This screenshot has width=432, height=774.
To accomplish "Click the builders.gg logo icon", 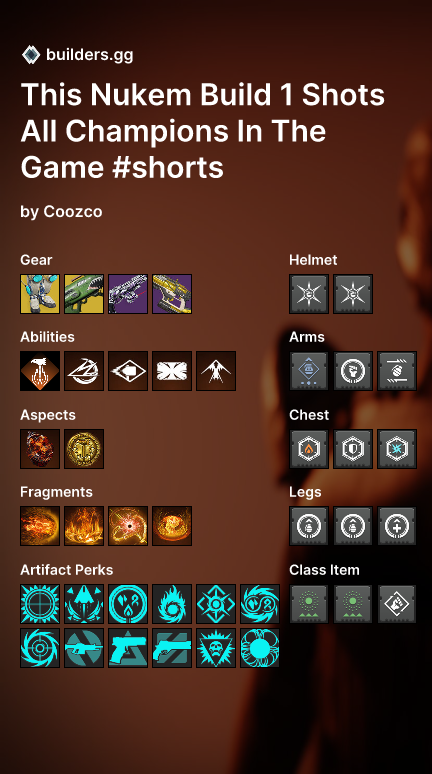I will pos(31,54).
